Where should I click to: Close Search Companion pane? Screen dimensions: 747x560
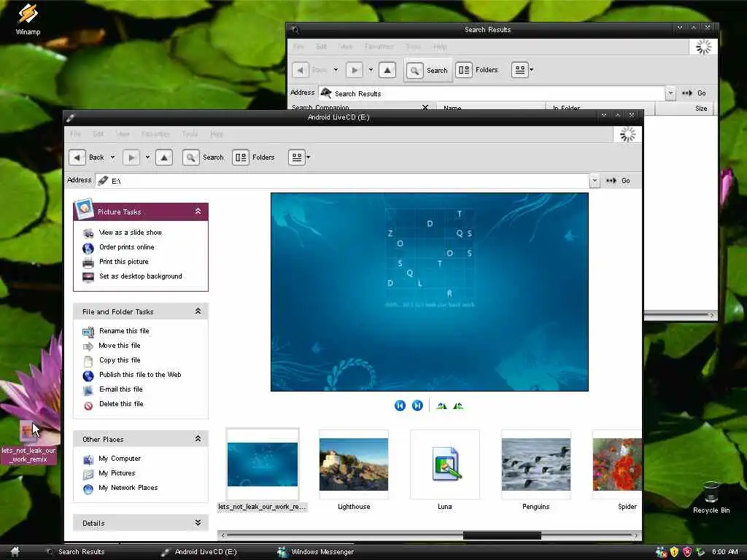(x=425, y=108)
